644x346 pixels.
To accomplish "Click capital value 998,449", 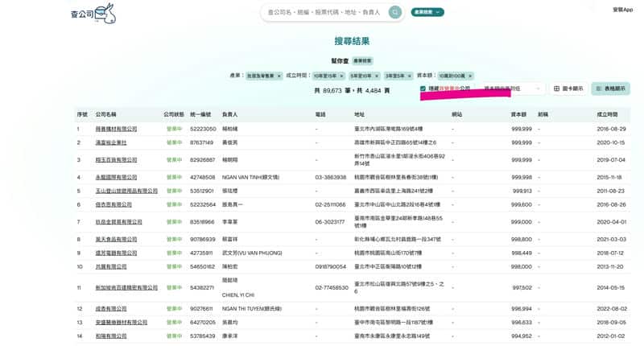I will [x=522, y=253].
